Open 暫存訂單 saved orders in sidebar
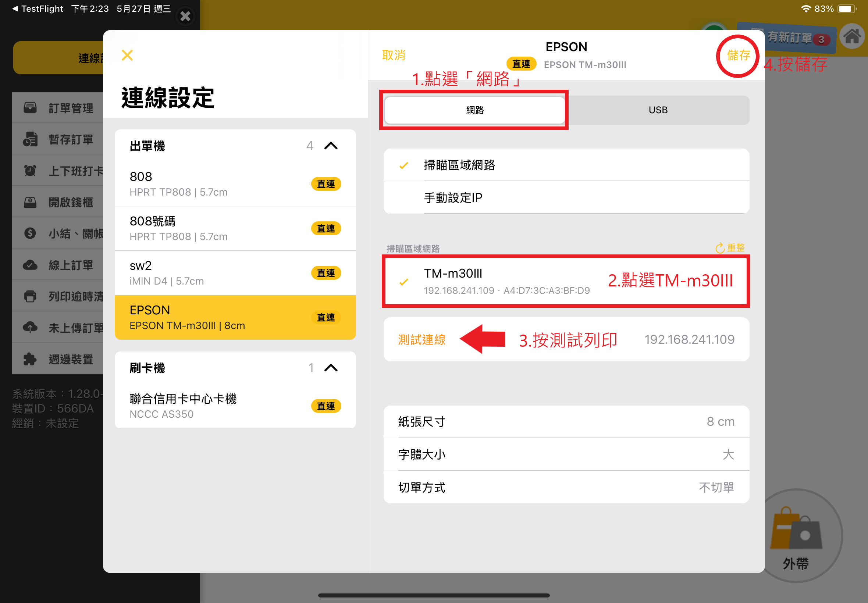 tap(57, 139)
